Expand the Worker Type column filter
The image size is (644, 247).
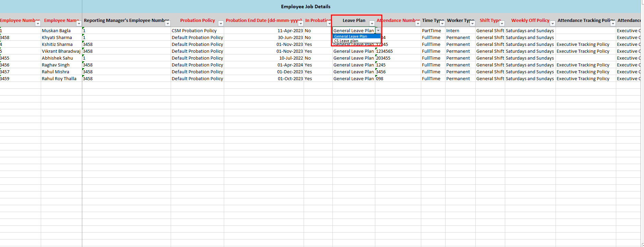coord(472,24)
